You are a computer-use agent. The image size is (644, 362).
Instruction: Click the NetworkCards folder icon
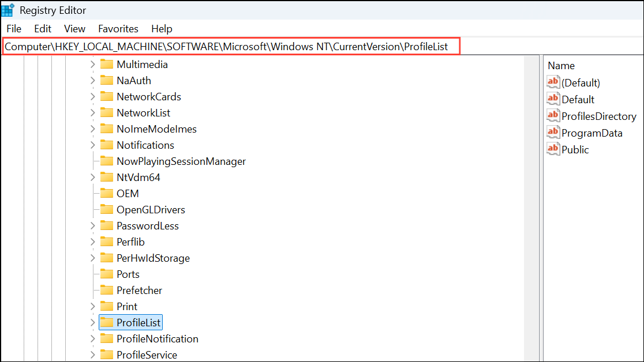pyautogui.click(x=107, y=96)
